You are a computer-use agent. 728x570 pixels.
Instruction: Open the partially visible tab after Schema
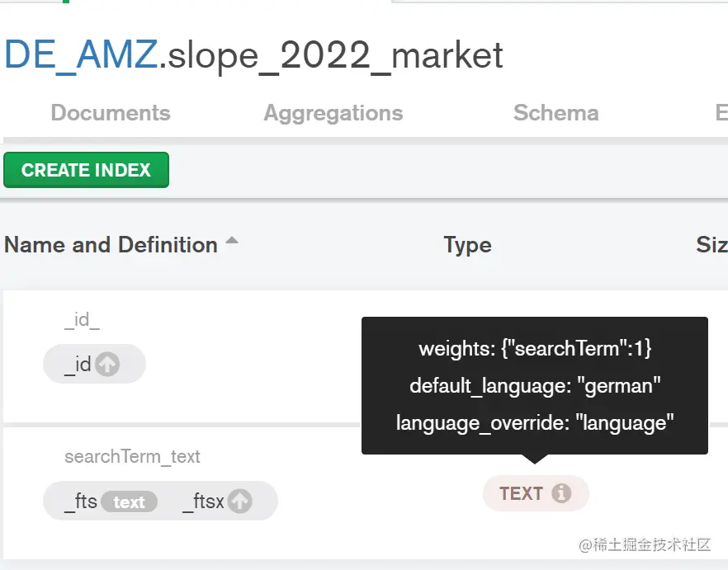(x=721, y=113)
